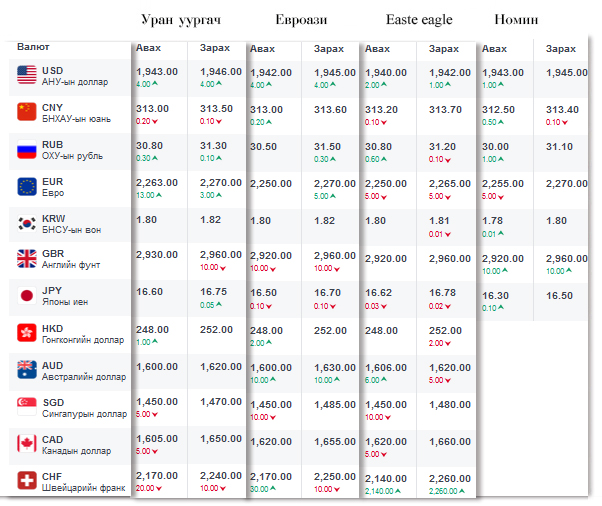The height and width of the screenshot is (506, 602).
Task: Click the Зарах header under Номин
Action: coord(561,48)
